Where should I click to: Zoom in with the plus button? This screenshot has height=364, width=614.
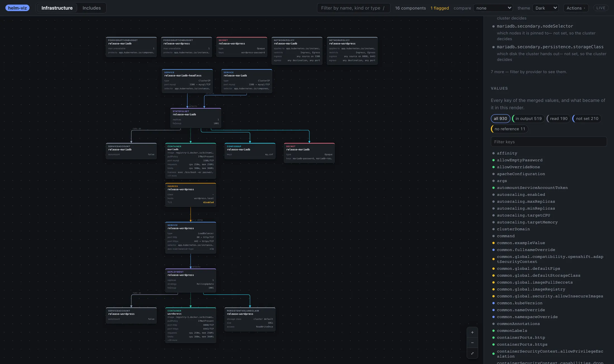tap(472, 332)
